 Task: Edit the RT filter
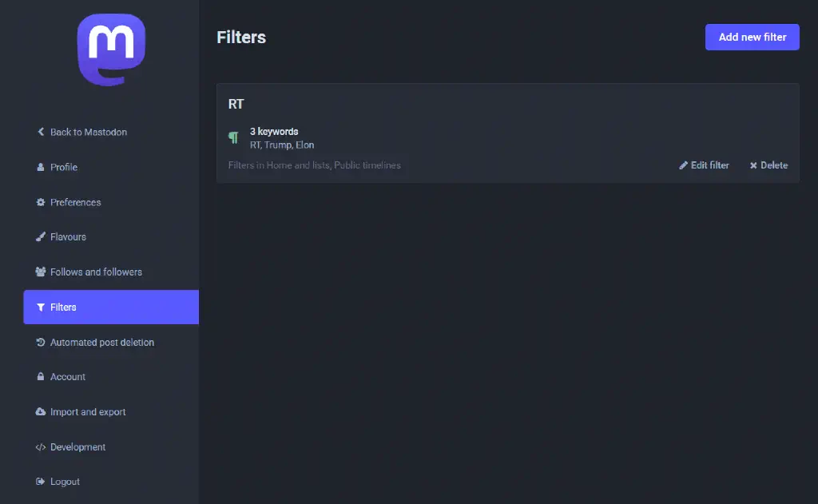point(705,165)
